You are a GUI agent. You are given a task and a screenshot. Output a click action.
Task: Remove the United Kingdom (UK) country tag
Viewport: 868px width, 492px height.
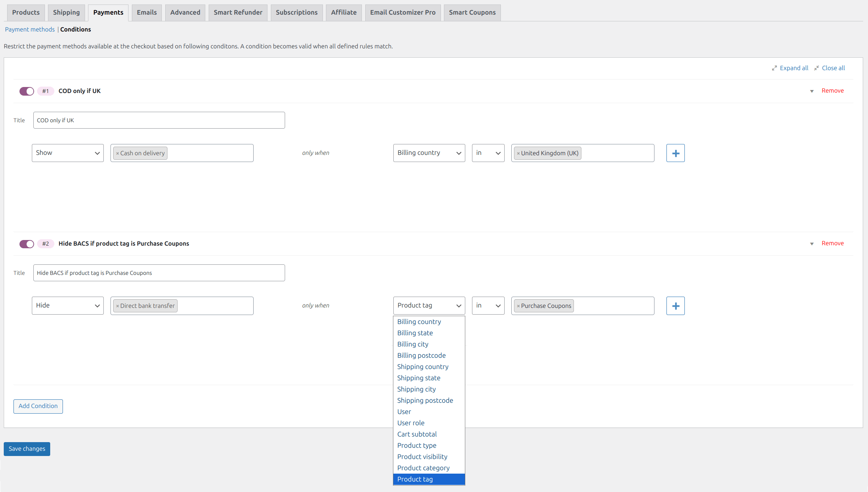518,153
